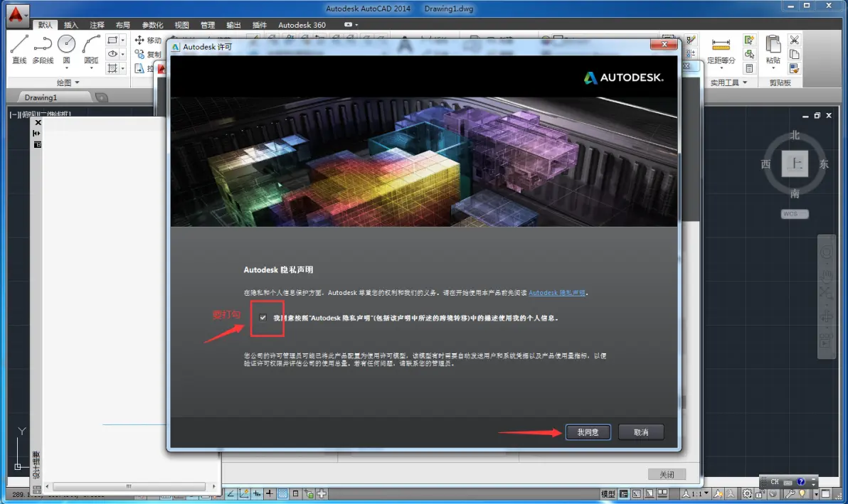Toggle transparency display status button
Image resolution: width=848 pixels, height=504 pixels.
pos(283,494)
